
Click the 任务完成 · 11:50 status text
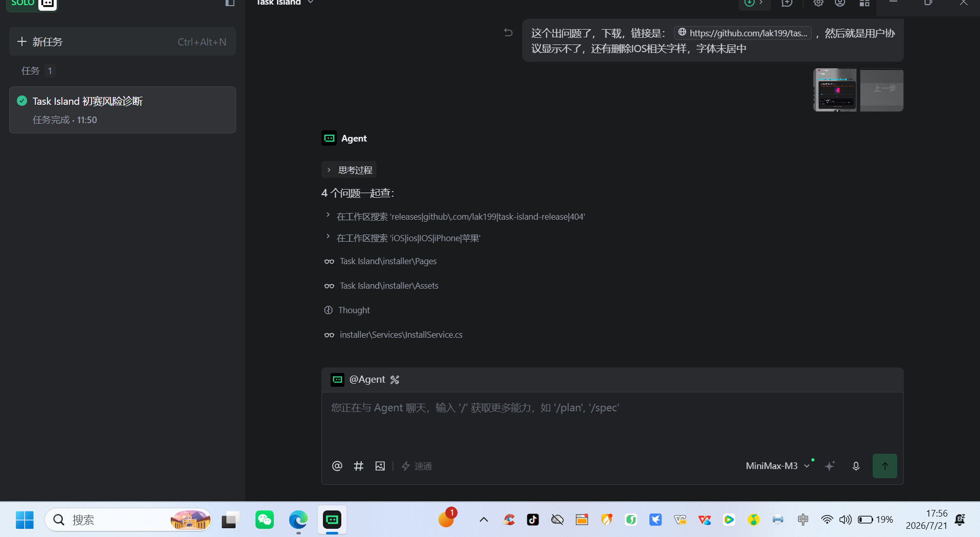tap(65, 120)
